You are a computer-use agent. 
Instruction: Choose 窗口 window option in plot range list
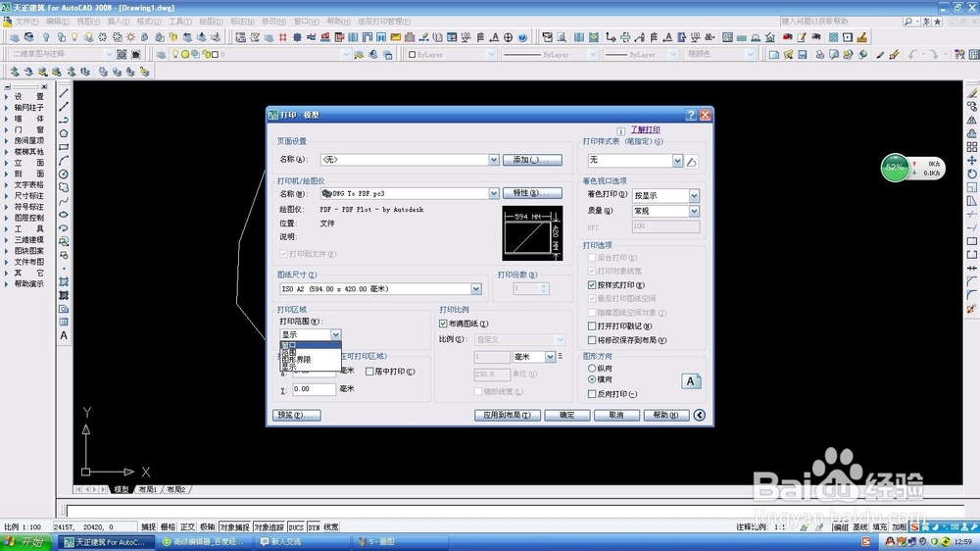click(x=310, y=345)
